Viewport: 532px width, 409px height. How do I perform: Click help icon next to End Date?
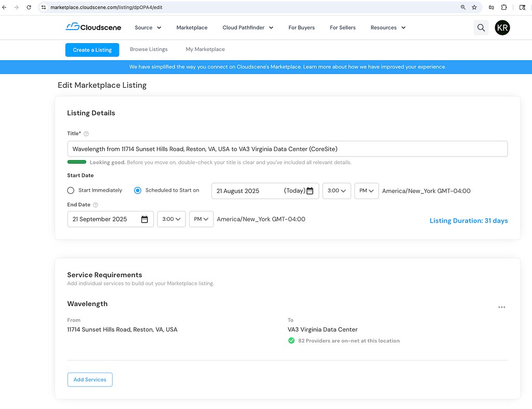tap(96, 205)
